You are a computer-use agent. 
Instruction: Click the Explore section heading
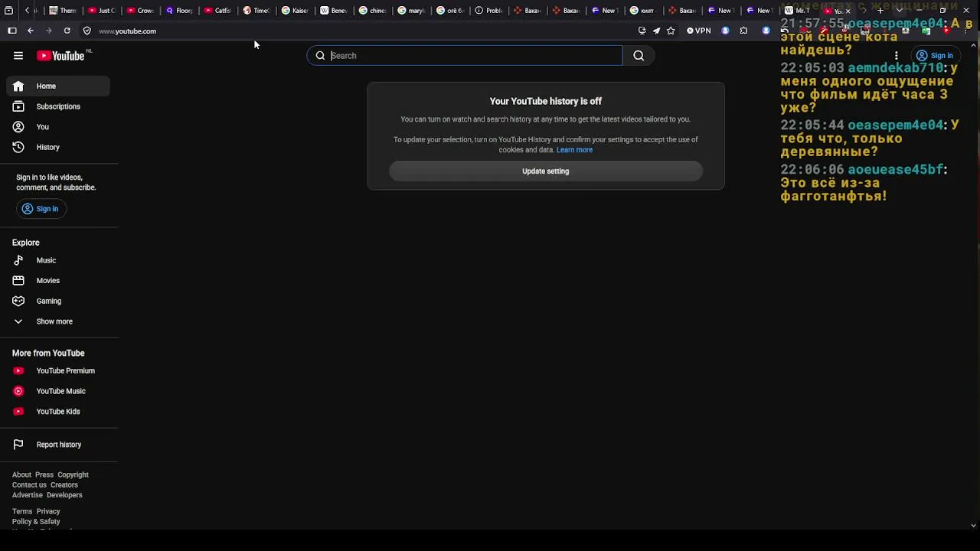[26, 243]
